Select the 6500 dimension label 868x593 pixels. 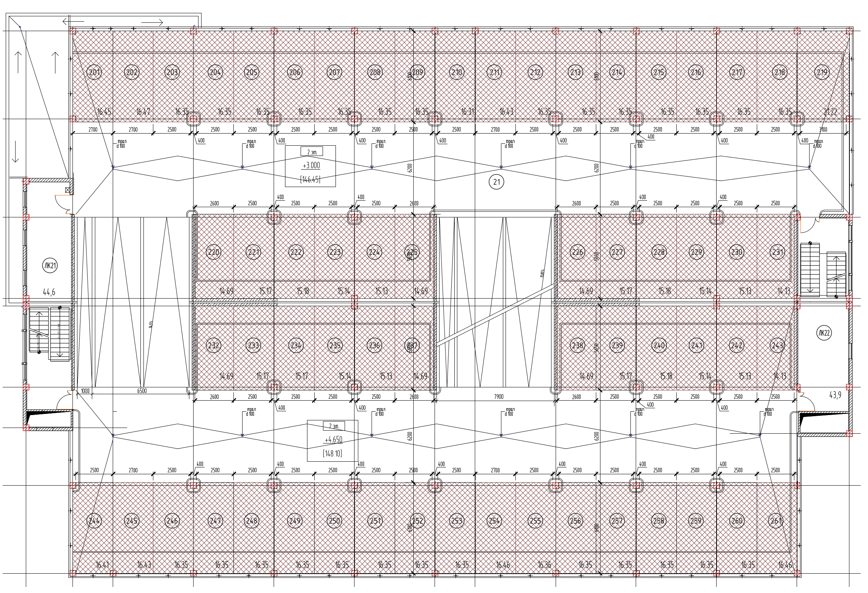coord(142,391)
